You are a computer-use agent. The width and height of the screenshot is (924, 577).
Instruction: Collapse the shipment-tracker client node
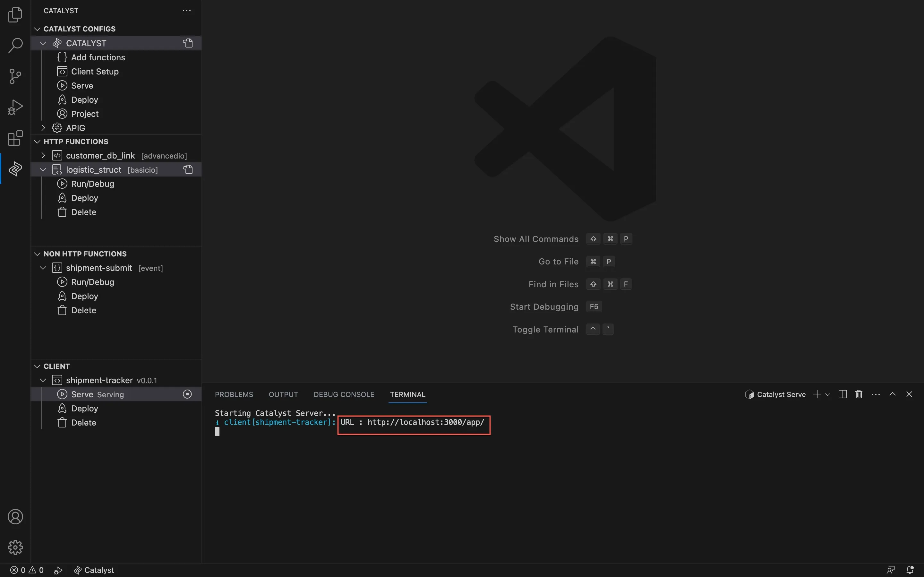click(x=43, y=380)
